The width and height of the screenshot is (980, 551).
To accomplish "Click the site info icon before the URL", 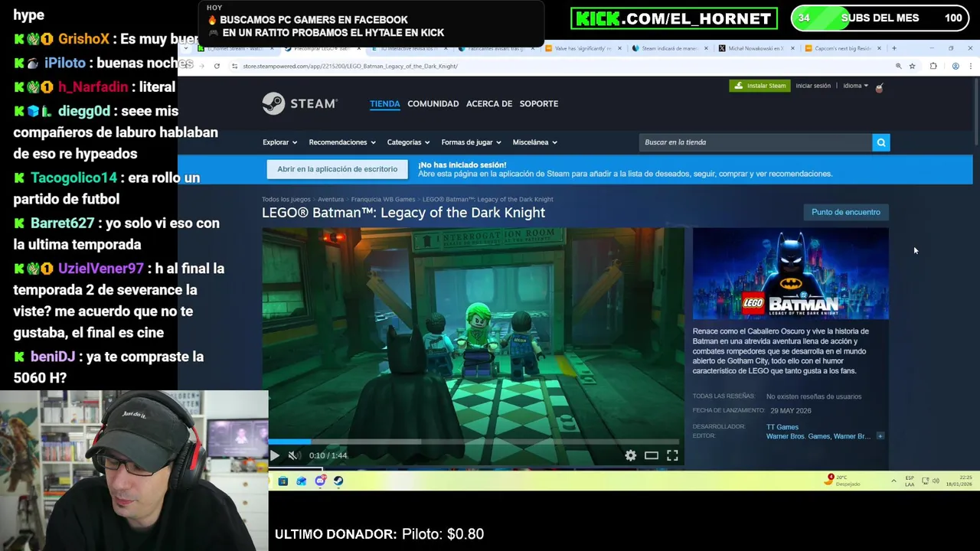I will coord(234,66).
